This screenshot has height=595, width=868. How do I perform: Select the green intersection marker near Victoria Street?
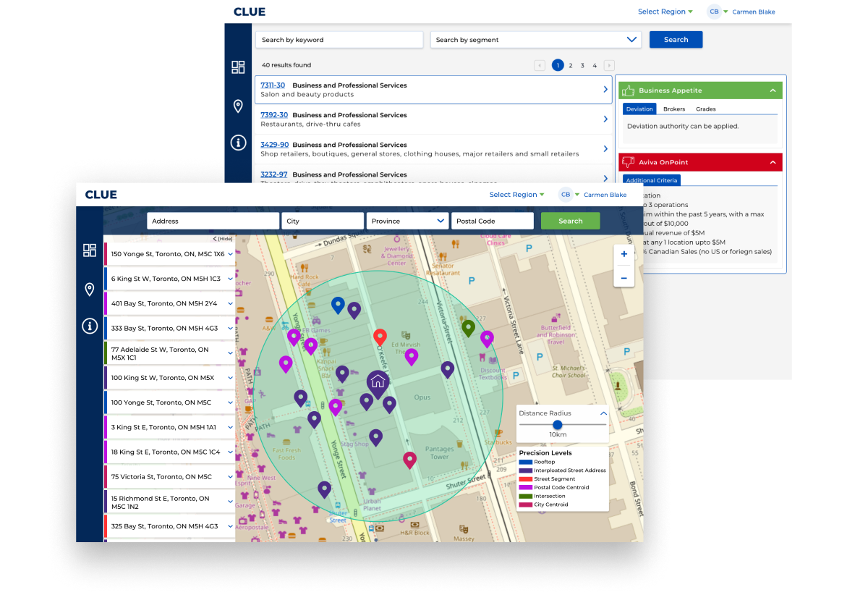pos(468,329)
